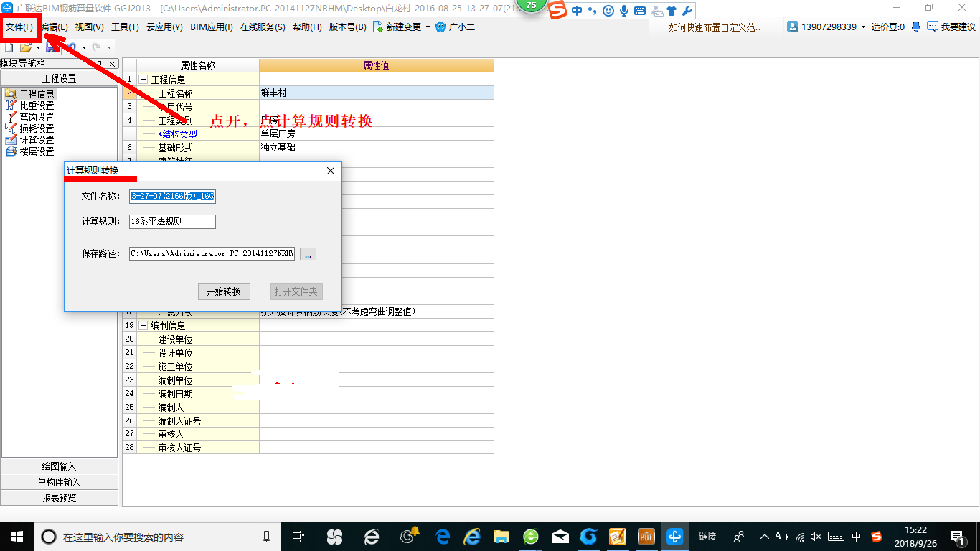Open the 视图(V) menu
This screenshot has height=551, width=980.
(x=90, y=27)
